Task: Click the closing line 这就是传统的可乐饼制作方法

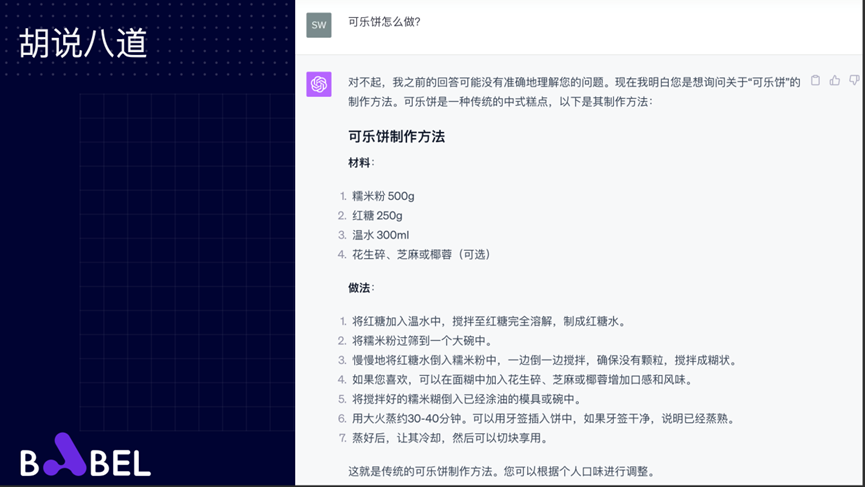Action: coord(503,472)
